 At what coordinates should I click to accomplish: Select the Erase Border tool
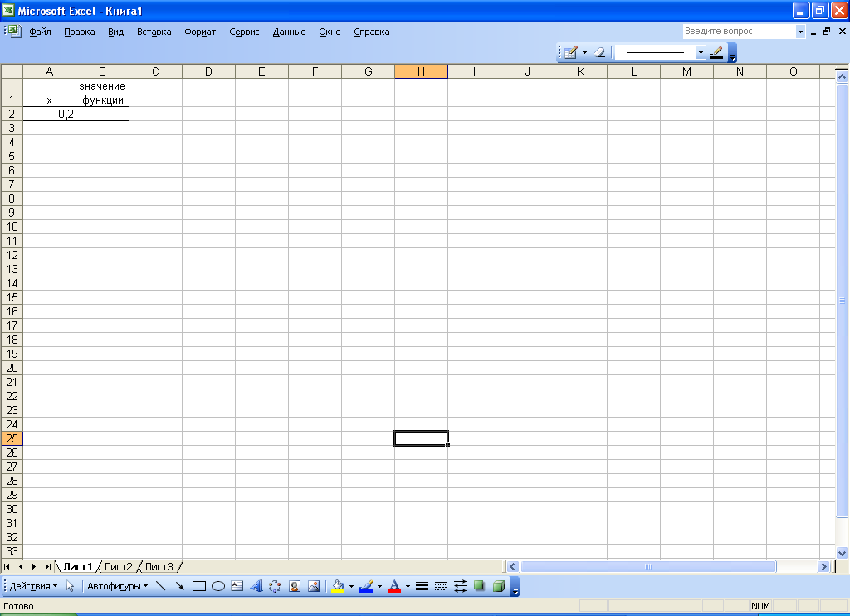[599, 52]
